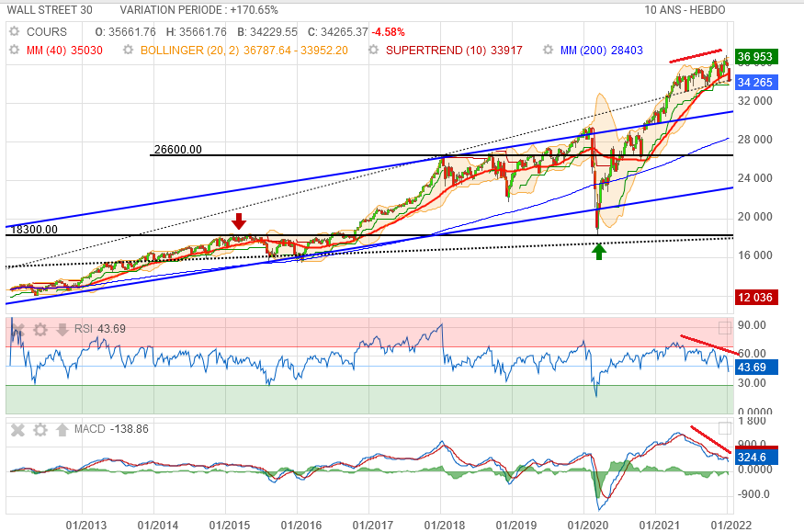
Task: Click the VARIATION PERIODE +170.65% text
Action: 199,10
